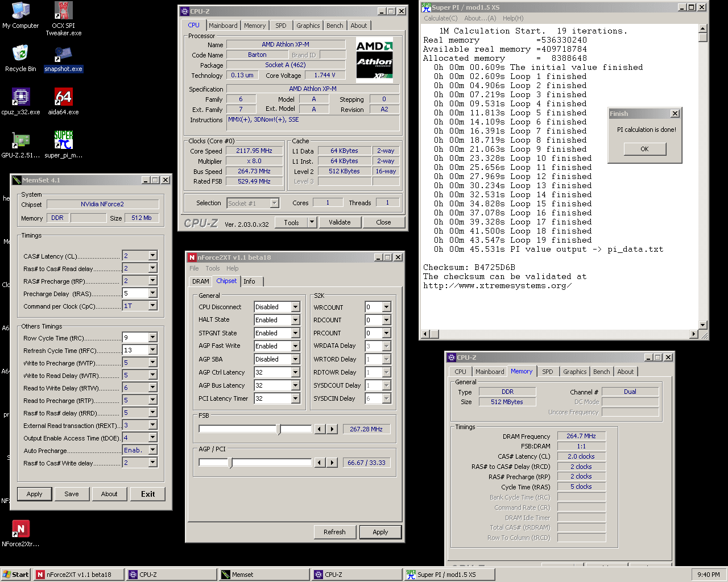
Task: Click Validate button in CPU-Z
Action: point(340,222)
